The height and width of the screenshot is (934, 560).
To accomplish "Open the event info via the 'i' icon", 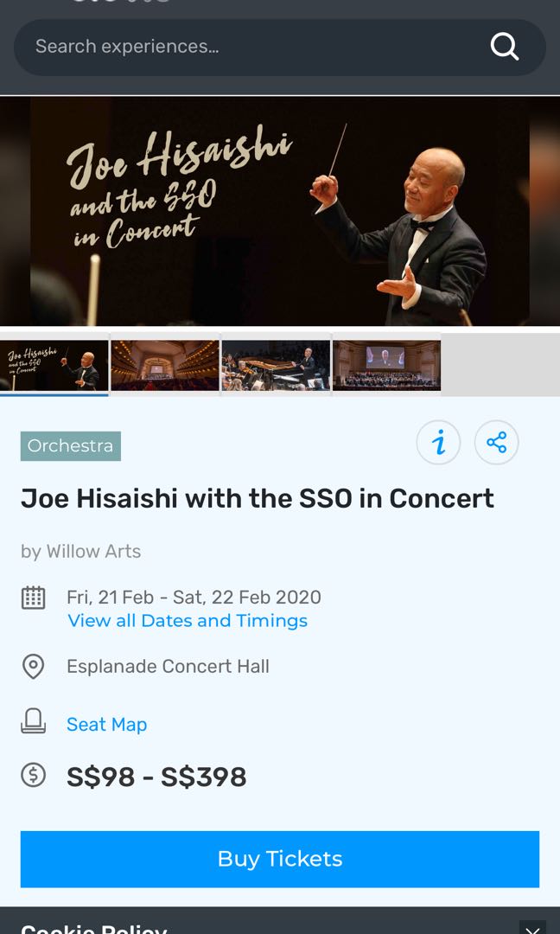I will coord(438,443).
